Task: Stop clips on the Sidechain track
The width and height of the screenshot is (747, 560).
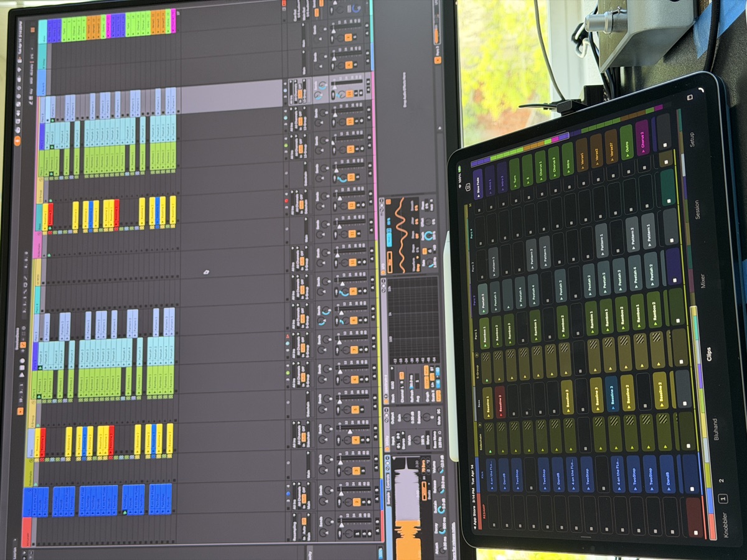Action: 688,430
